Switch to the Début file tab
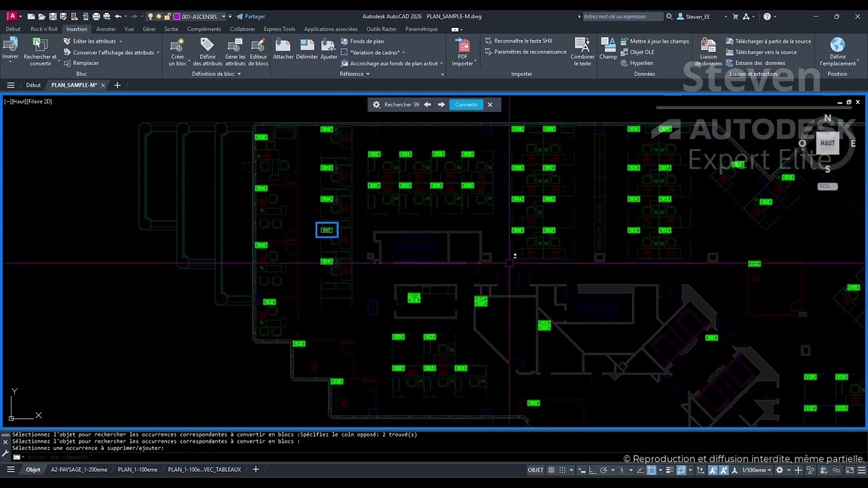 click(33, 85)
